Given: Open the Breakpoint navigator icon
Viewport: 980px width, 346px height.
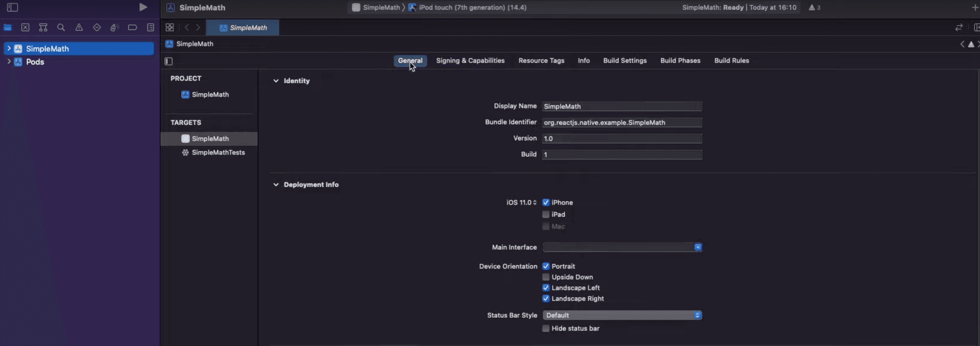Looking at the screenshot, I should (132, 27).
